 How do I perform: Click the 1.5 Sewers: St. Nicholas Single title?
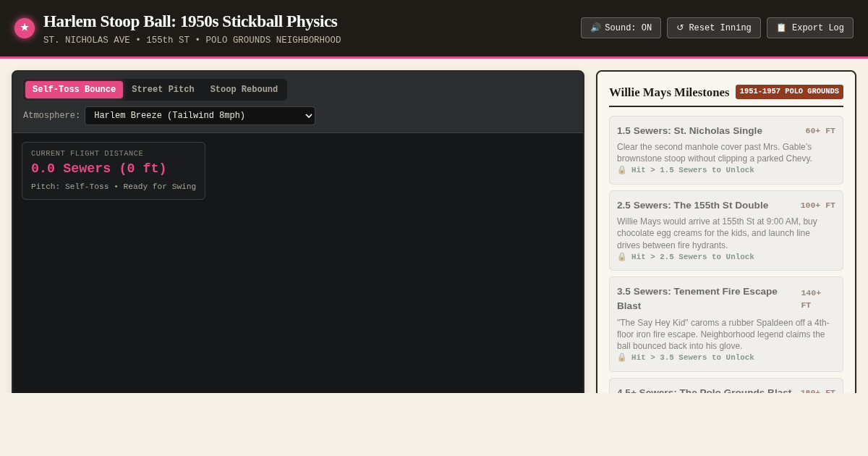pos(689,131)
